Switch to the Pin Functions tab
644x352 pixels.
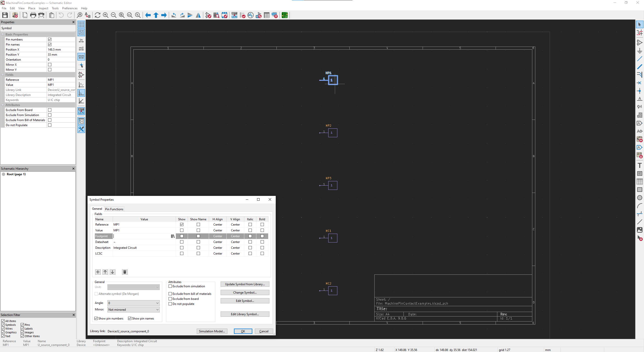point(114,209)
